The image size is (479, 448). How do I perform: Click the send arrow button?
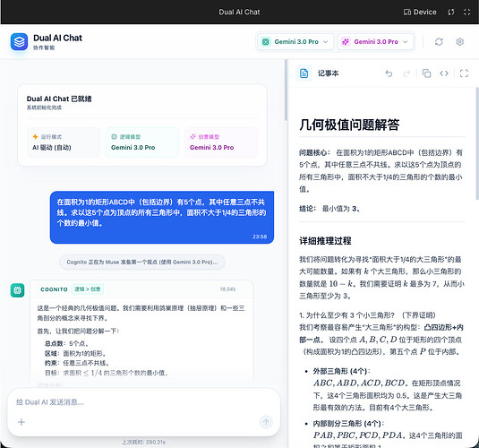tap(266, 422)
